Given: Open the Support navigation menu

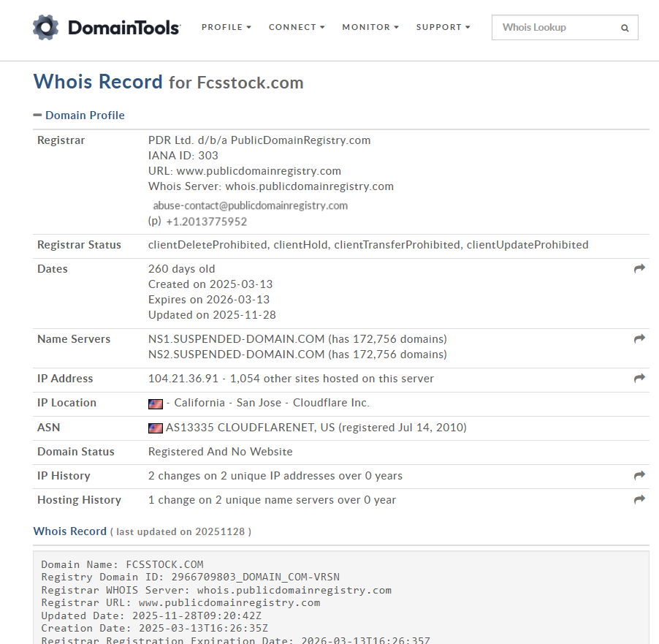Looking at the screenshot, I should (443, 28).
